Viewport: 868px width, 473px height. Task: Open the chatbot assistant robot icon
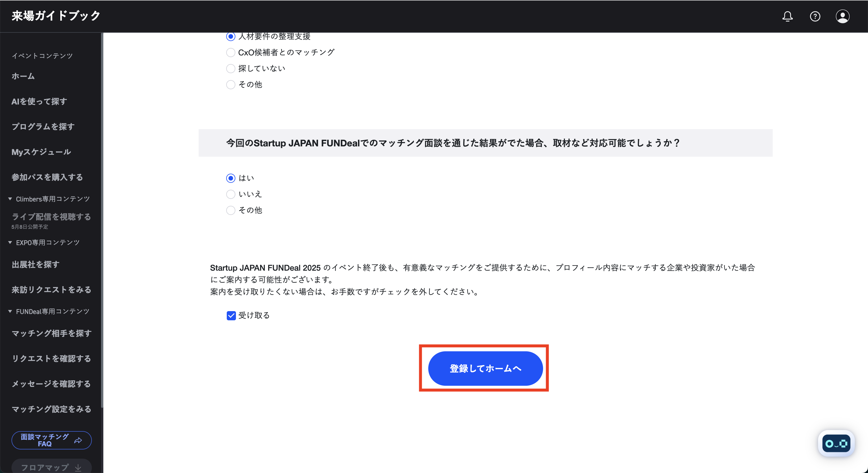(x=836, y=443)
